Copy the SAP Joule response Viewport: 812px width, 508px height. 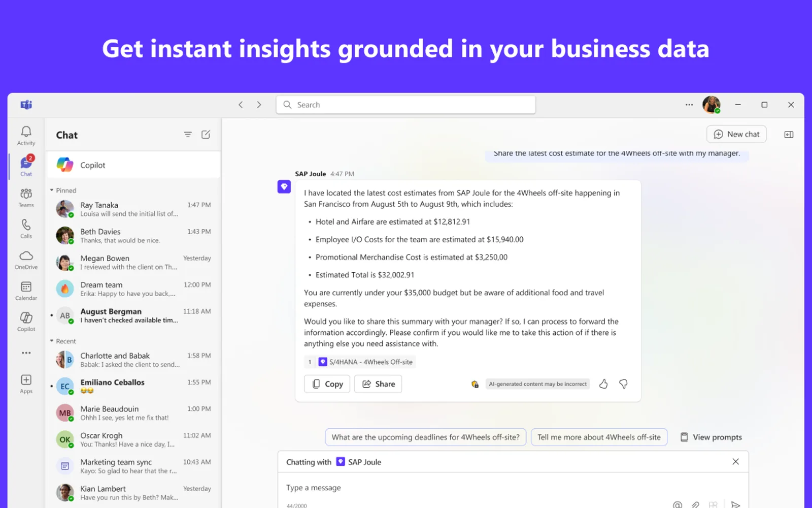point(327,384)
